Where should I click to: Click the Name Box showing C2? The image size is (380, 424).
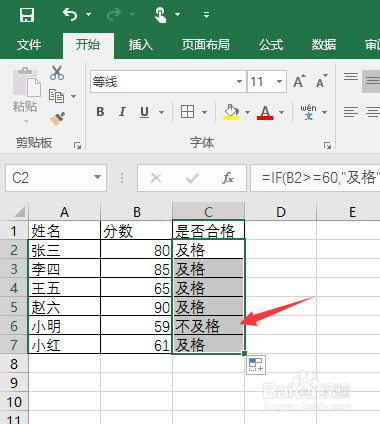click(x=49, y=178)
